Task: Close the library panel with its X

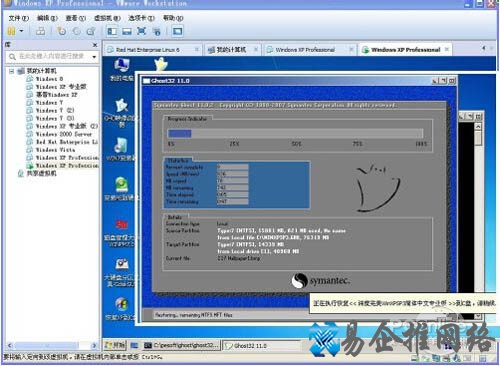Action: (x=95, y=45)
